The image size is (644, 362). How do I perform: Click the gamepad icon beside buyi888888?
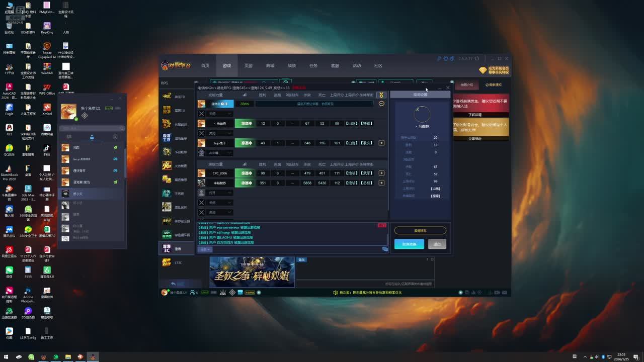[115, 159]
